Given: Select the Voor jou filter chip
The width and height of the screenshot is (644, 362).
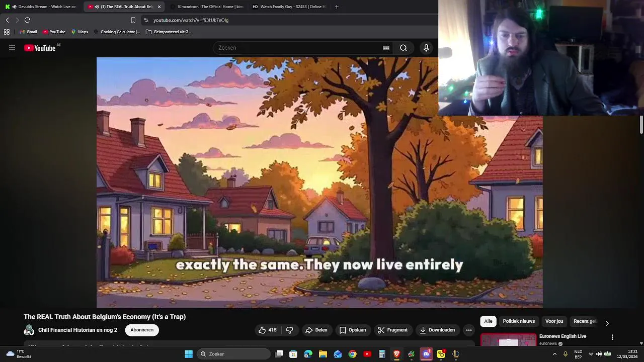Looking at the screenshot, I should (554, 321).
